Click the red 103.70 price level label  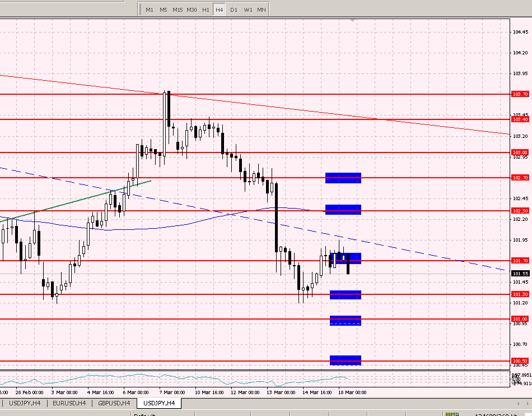(x=520, y=94)
